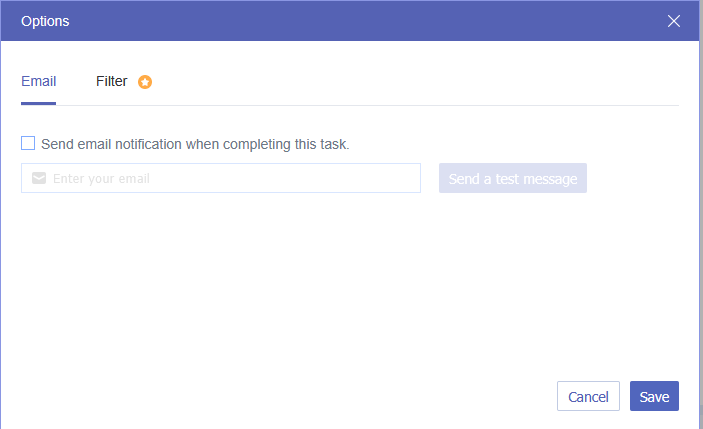Click the envelope icon in the email field

click(38, 179)
